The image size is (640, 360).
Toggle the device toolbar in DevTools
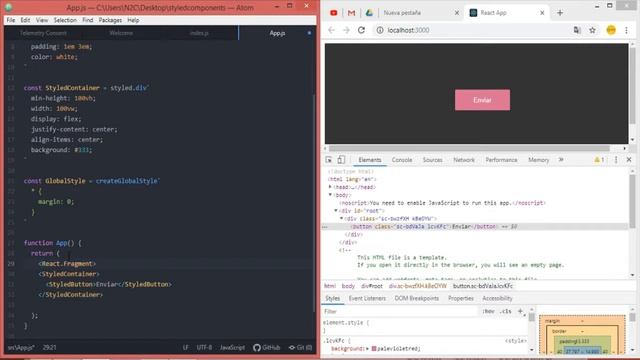point(341,160)
